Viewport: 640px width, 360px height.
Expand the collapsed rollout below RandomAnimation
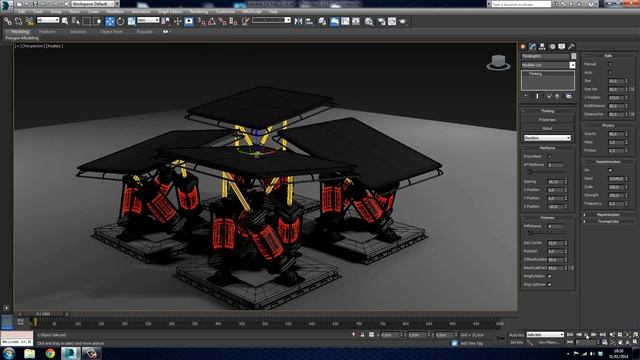point(608,215)
